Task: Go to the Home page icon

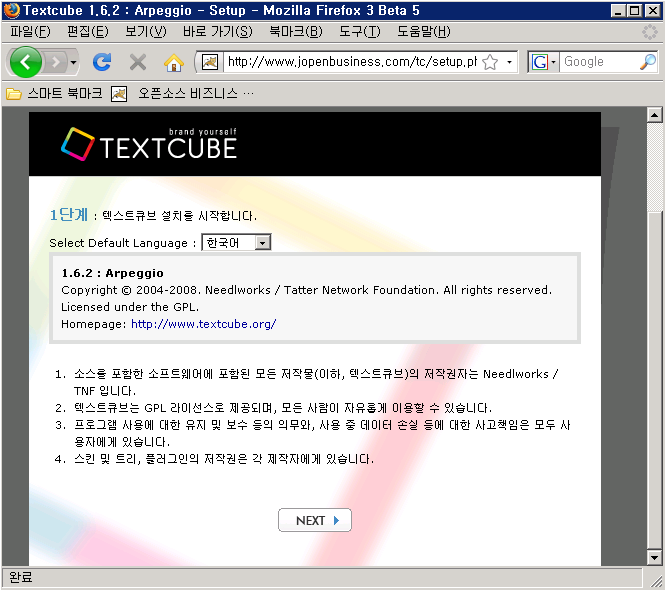Action: click(x=174, y=63)
